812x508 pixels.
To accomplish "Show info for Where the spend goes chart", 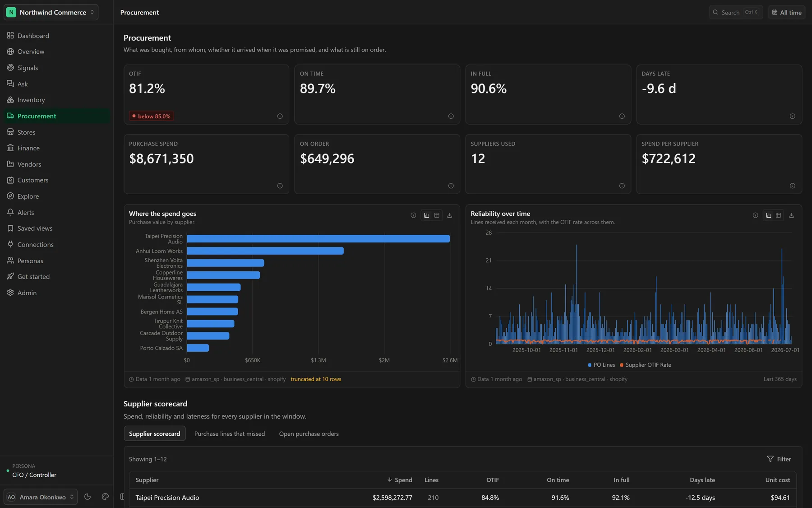I will tap(413, 215).
